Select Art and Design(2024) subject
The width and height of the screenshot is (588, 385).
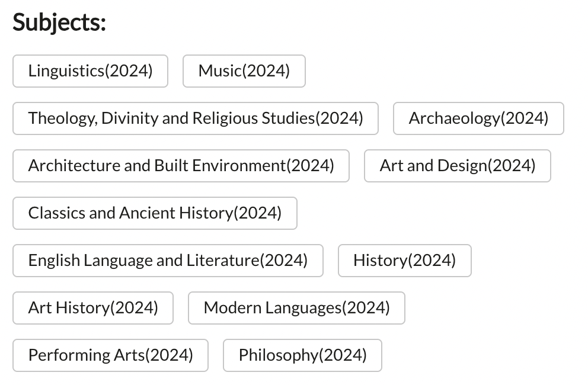[458, 166]
